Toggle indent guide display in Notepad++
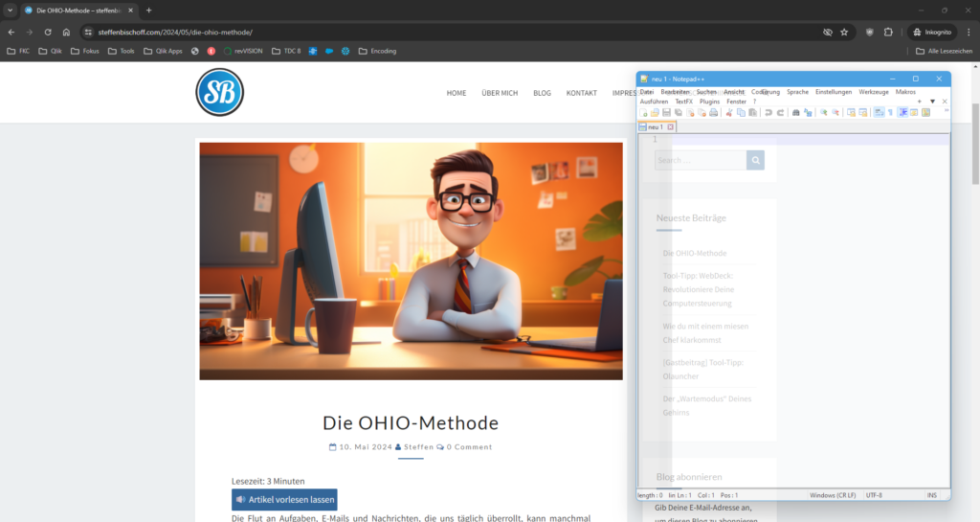The image size is (980, 522). pos(902,112)
